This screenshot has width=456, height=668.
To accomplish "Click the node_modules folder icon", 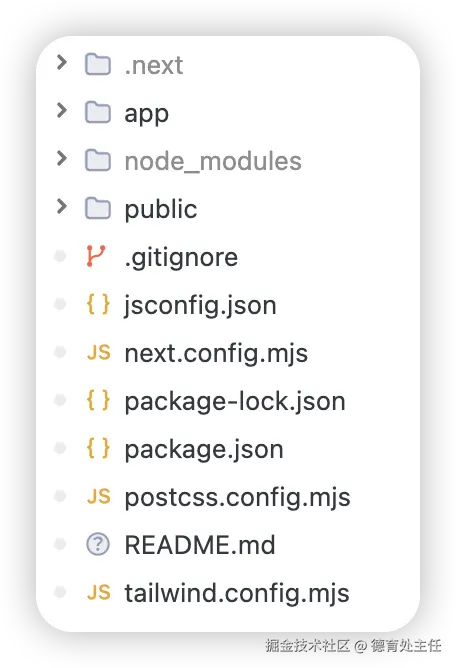I will (98, 161).
